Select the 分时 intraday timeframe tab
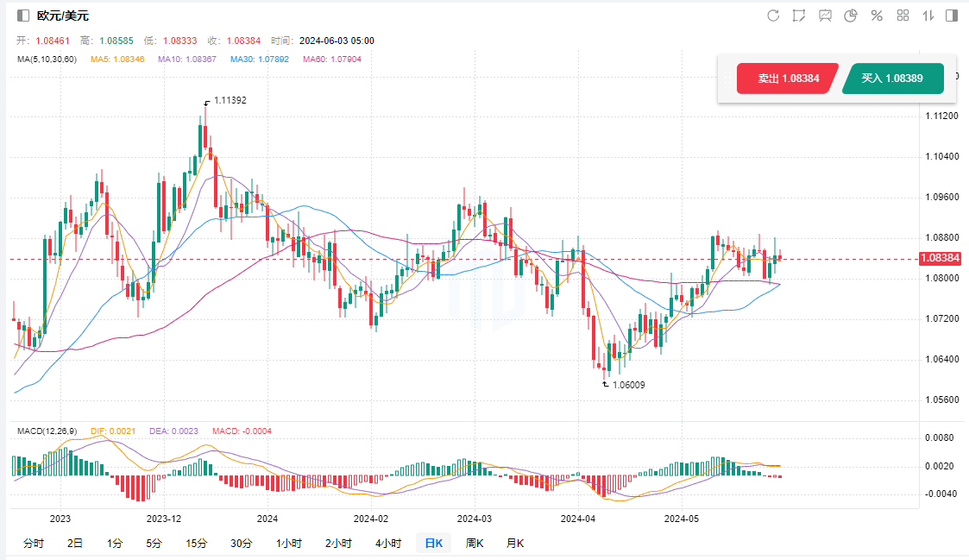 [x=33, y=543]
